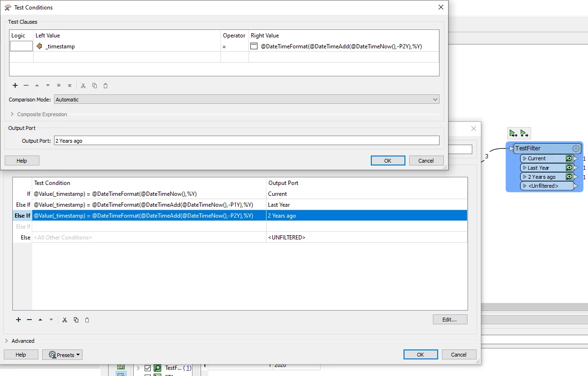Click the text editor icon beside the Right Value

pyautogui.click(x=254, y=46)
